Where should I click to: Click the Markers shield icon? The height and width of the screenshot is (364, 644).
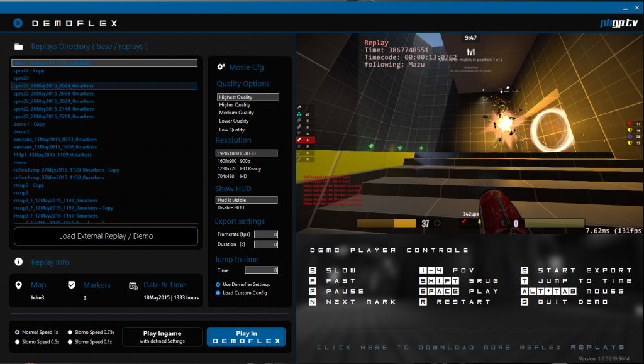click(x=72, y=285)
